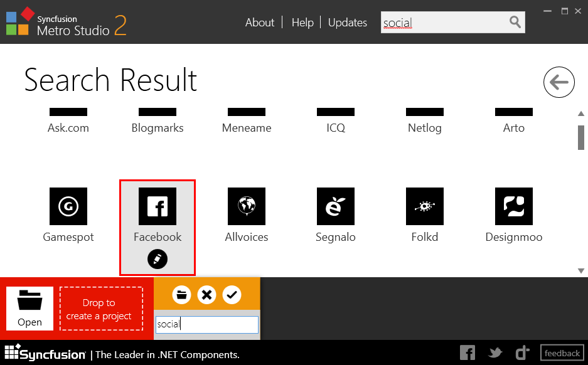Open the About page

260,23
